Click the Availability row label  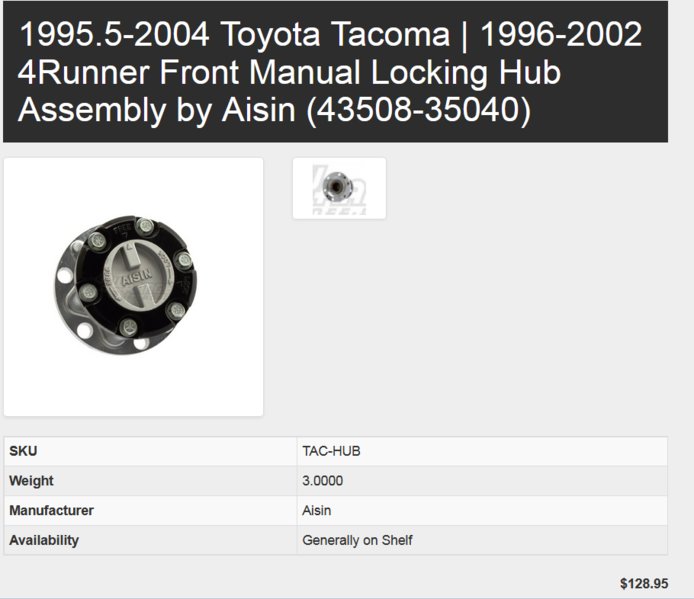pyautogui.click(x=44, y=540)
